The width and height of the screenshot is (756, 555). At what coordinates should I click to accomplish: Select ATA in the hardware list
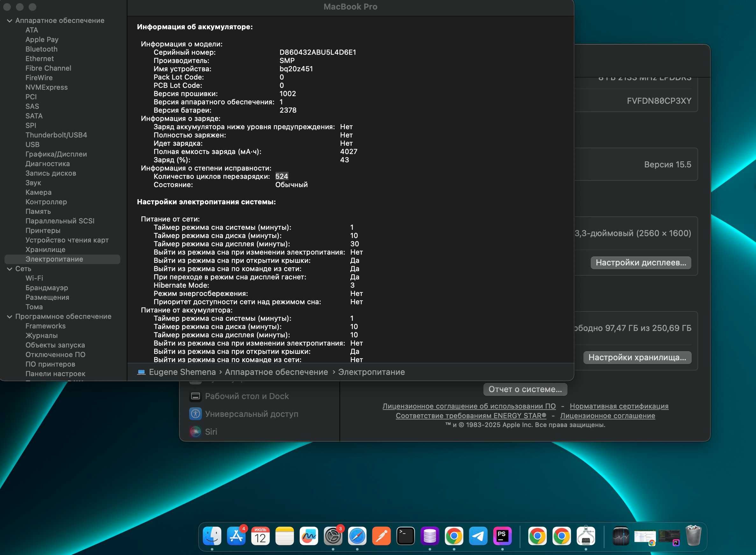[x=32, y=30]
